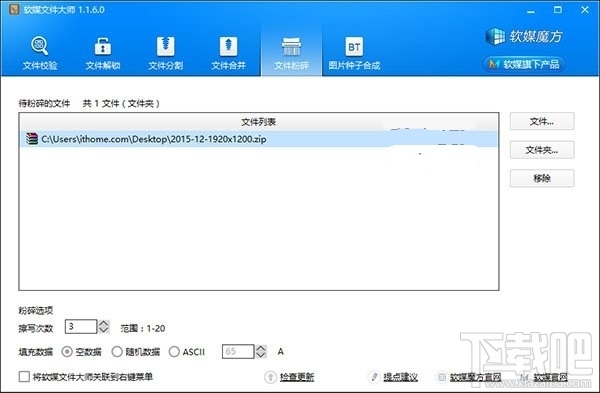Image resolution: width=600 pixels, height=393 pixels.
Task: Open the 文件解锁 file unlock tool
Action: (103, 53)
